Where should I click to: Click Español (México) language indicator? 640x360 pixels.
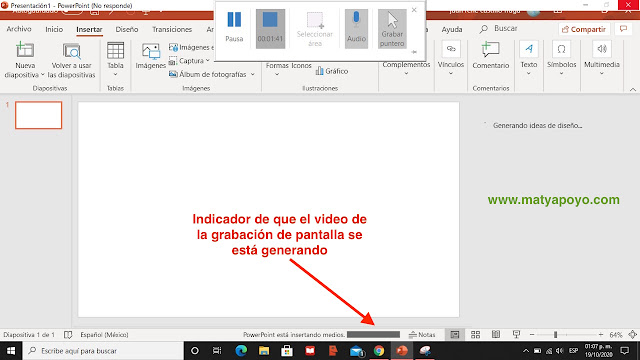104,335
